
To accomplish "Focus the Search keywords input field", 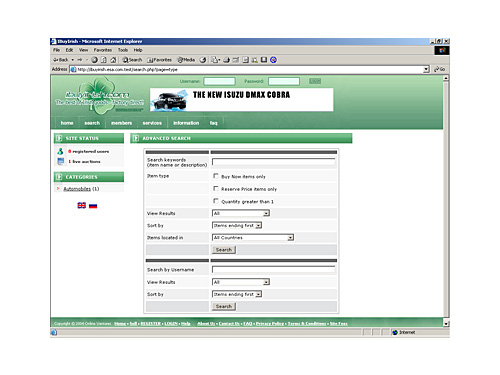I will click(274, 162).
